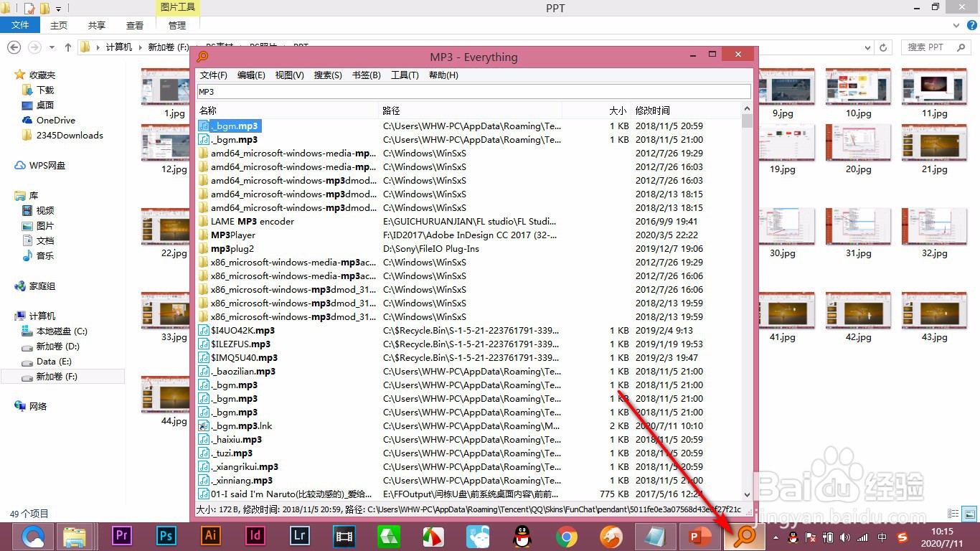
Task: Open Explorer help question mark icon
Action: [x=971, y=24]
